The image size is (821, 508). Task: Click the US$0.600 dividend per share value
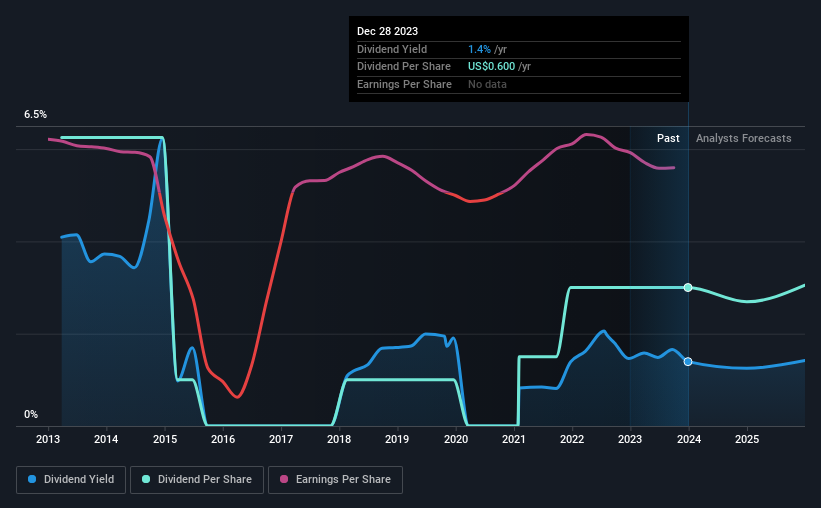pos(491,67)
